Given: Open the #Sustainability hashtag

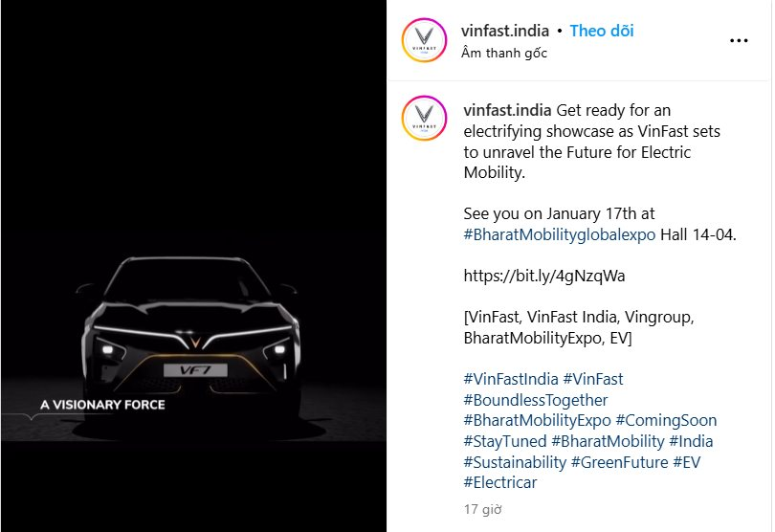Looking at the screenshot, I should click(515, 462).
